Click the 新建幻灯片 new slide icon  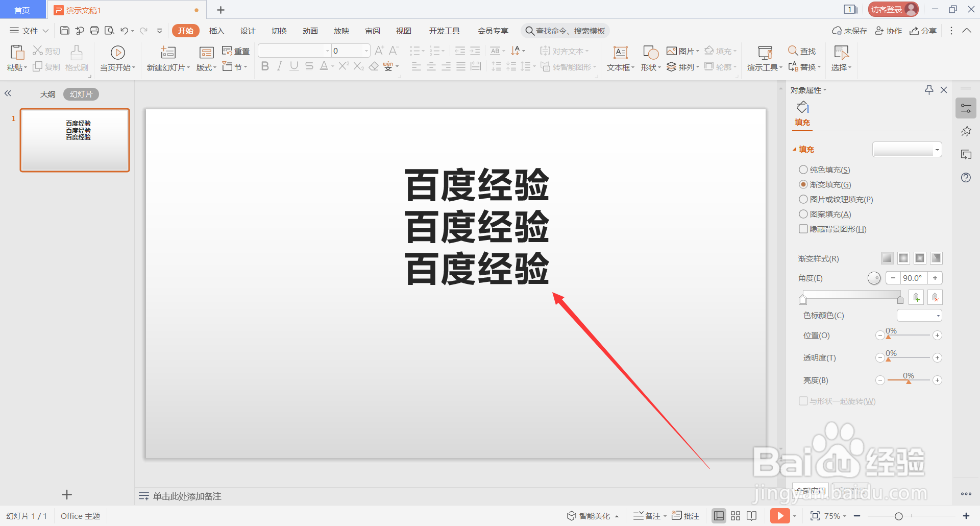167,52
